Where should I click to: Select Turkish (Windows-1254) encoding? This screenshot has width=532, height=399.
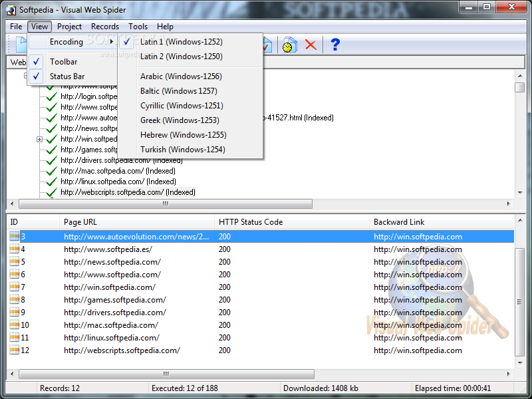click(x=190, y=149)
